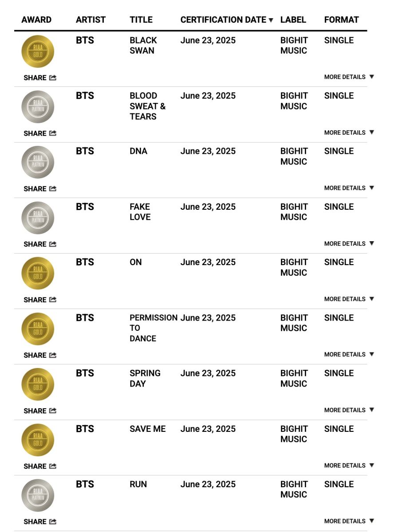Click the Title column header
This screenshot has height=532, width=402.
(141, 20)
